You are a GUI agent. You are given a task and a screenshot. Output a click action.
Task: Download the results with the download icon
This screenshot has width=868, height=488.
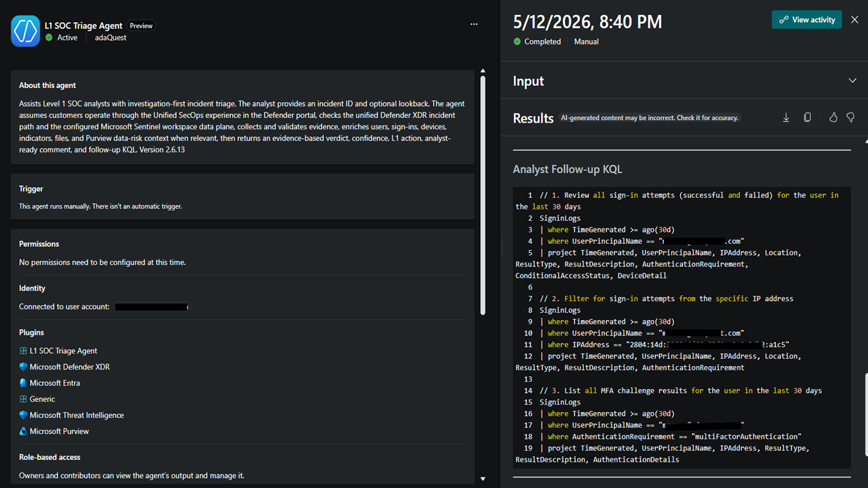786,118
